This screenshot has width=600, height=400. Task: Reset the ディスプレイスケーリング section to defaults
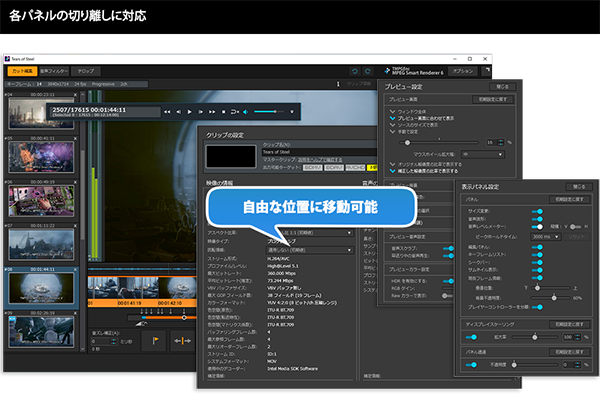tap(569, 324)
